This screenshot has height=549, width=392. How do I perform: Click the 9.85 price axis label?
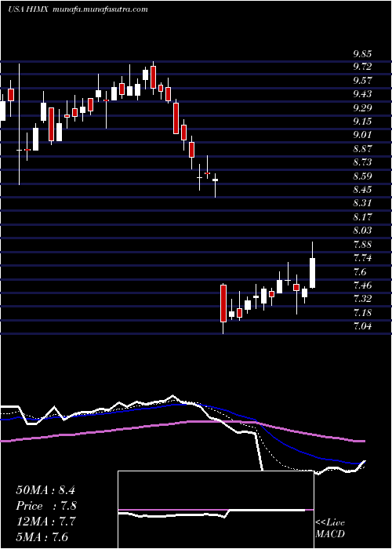362,53
